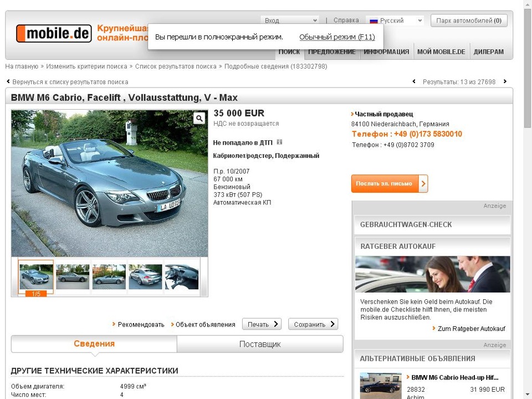This screenshot has height=399, width=532.
Task: Switch to the Сведения tab
Action: 94,344
